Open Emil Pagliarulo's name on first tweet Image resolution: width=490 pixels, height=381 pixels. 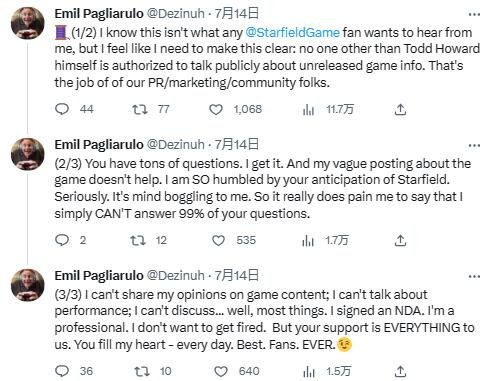pyautogui.click(x=99, y=14)
